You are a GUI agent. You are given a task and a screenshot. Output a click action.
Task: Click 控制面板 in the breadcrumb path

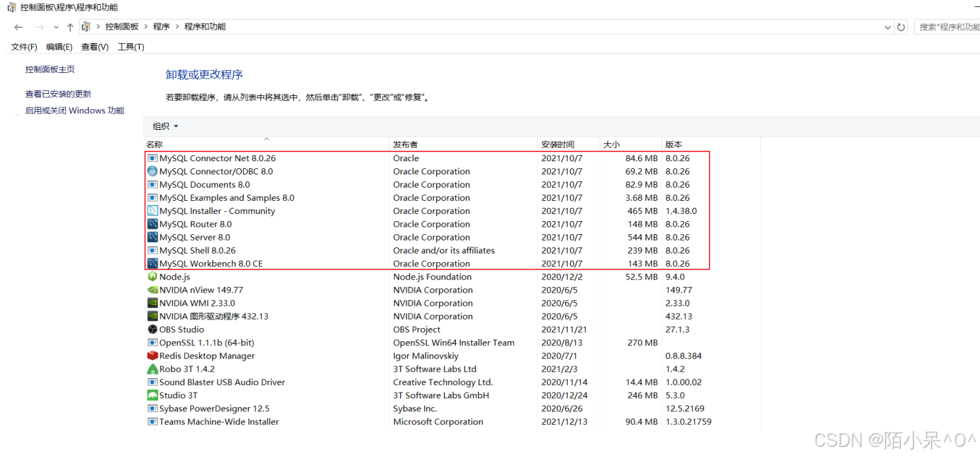coord(122,27)
